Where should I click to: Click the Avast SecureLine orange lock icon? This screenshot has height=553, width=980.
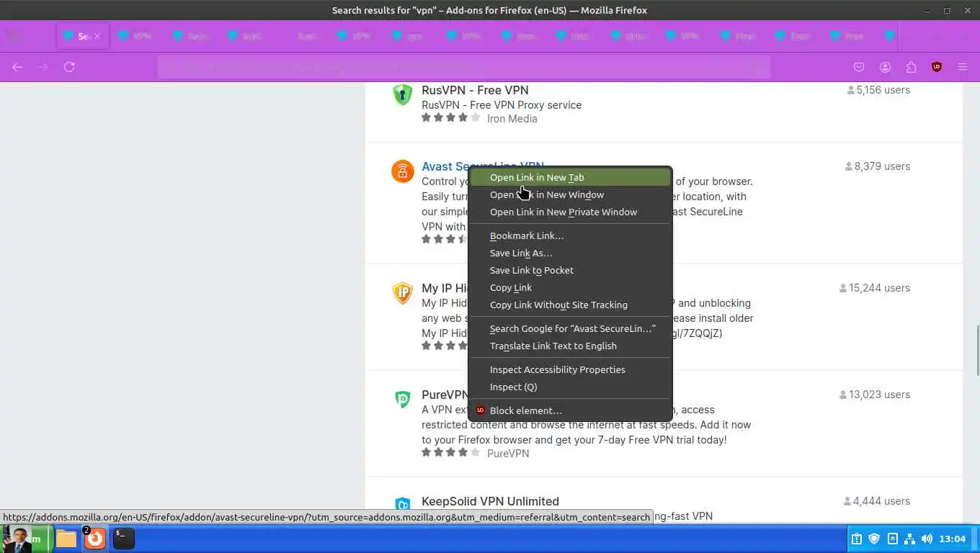tap(403, 171)
